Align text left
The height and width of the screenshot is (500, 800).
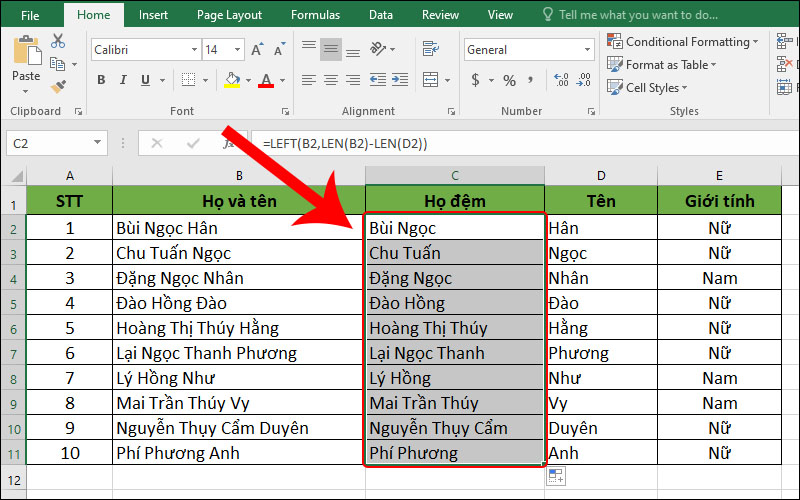coord(309,80)
